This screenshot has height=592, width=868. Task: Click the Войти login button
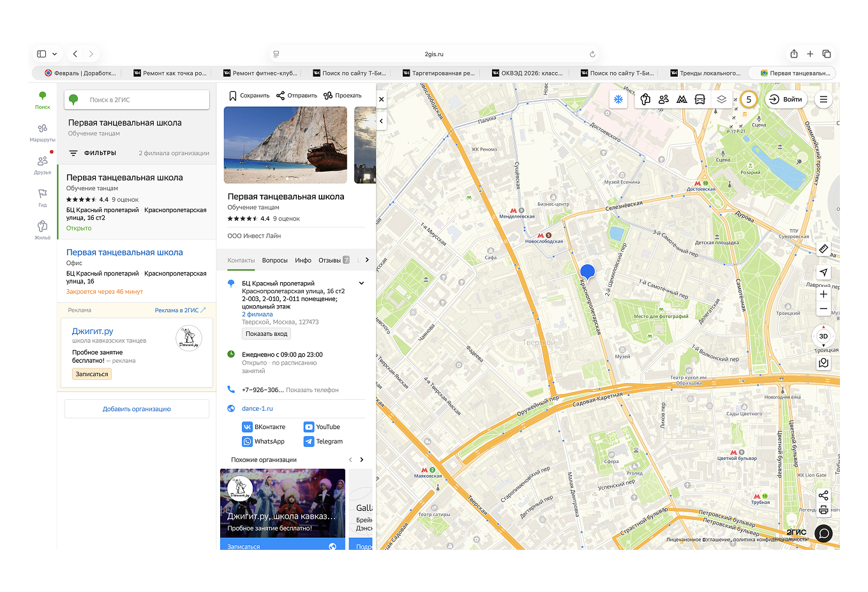pos(786,100)
